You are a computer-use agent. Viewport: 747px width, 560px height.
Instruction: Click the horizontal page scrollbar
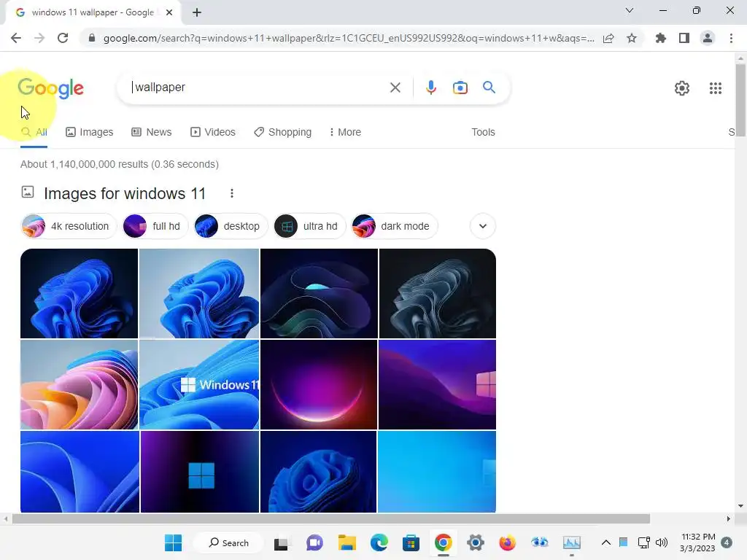(x=331, y=519)
